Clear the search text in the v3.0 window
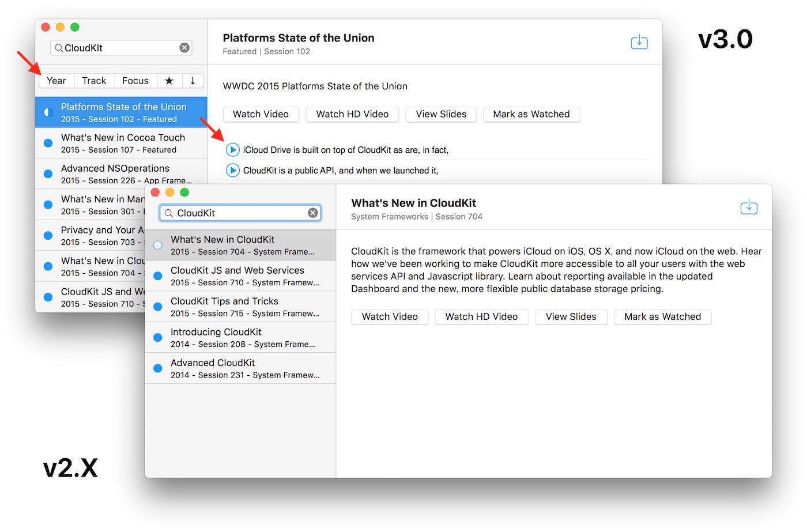This screenshot has height=532, width=807. [x=184, y=48]
